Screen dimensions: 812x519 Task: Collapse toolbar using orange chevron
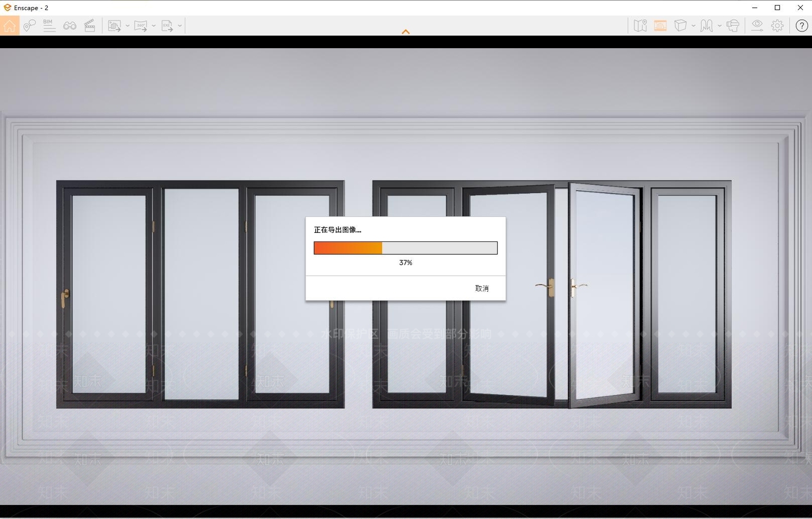click(x=405, y=31)
